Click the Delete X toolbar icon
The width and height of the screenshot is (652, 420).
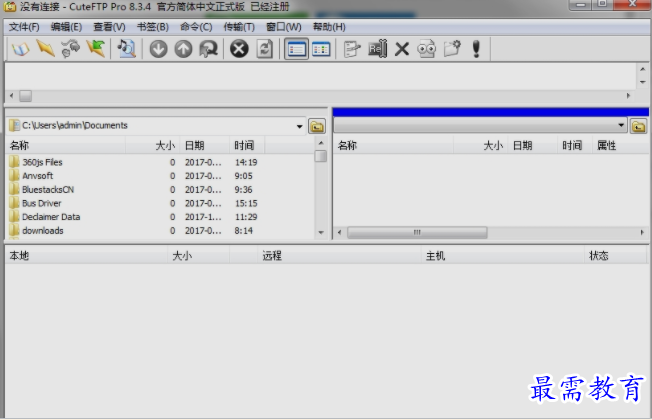point(402,49)
